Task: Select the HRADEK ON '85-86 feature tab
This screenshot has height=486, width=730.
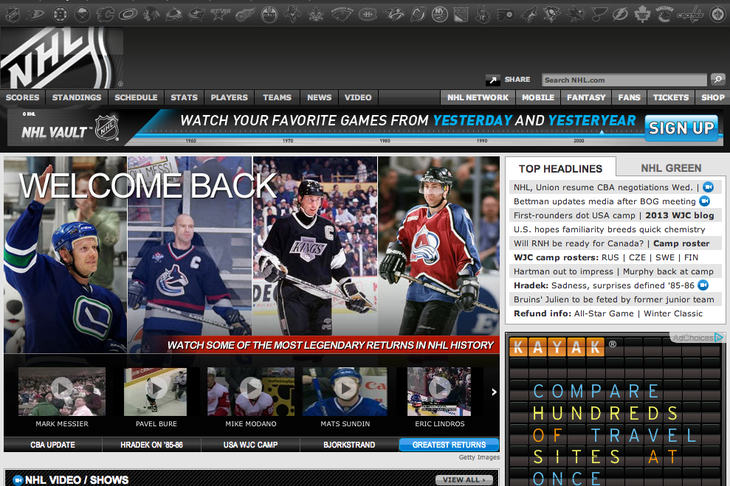Action: 151,445
